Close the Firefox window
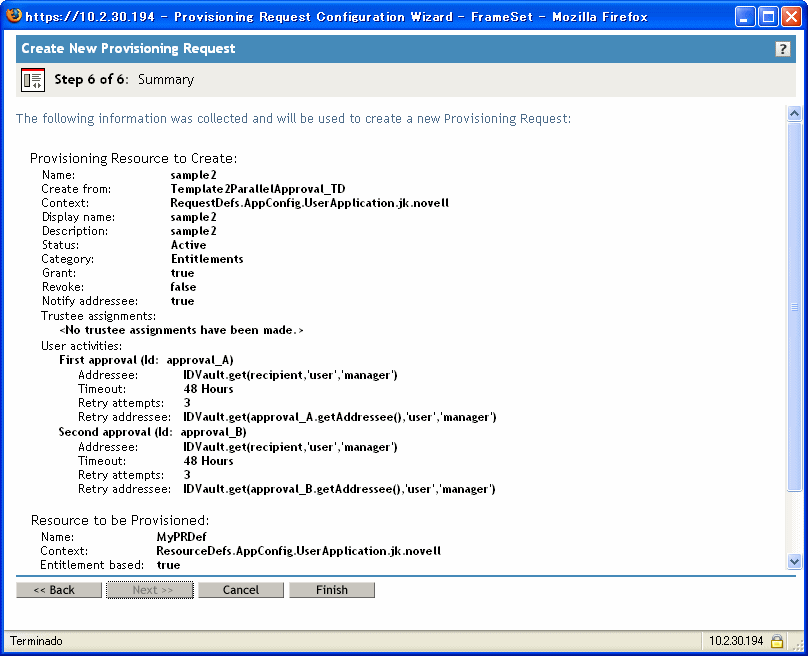The height and width of the screenshot is (656, 808). point(791,16)
